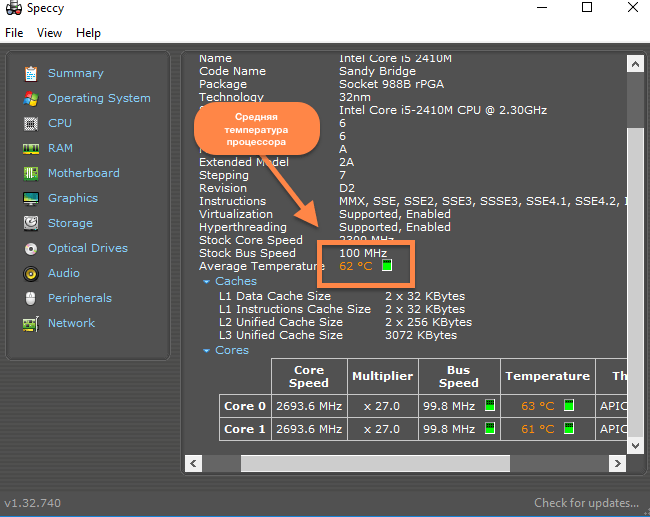Click Core 0 temperature graph icon

tap(569, 405)
